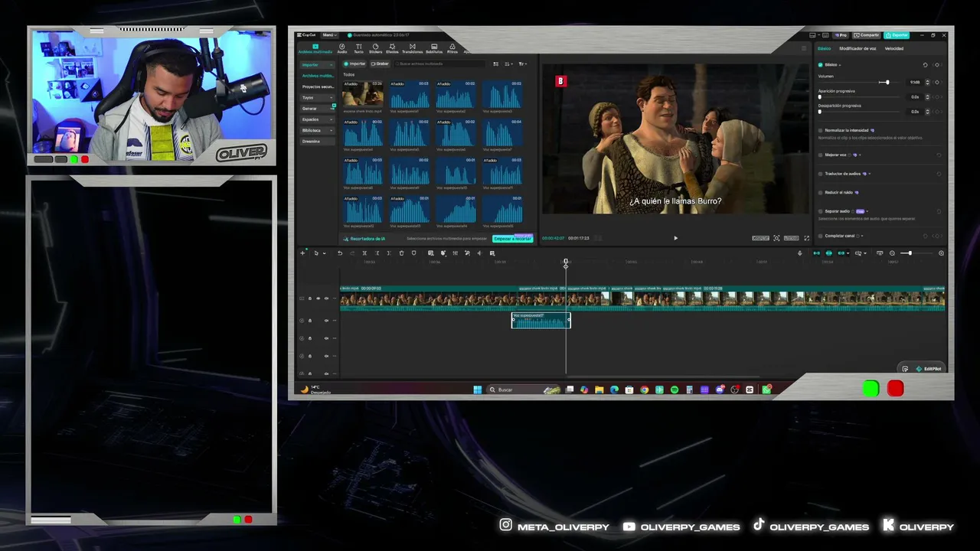This screenshot has width=980, height=551.
Task: Enable the Traductor de audios checkbox
Action: (821, 174)
